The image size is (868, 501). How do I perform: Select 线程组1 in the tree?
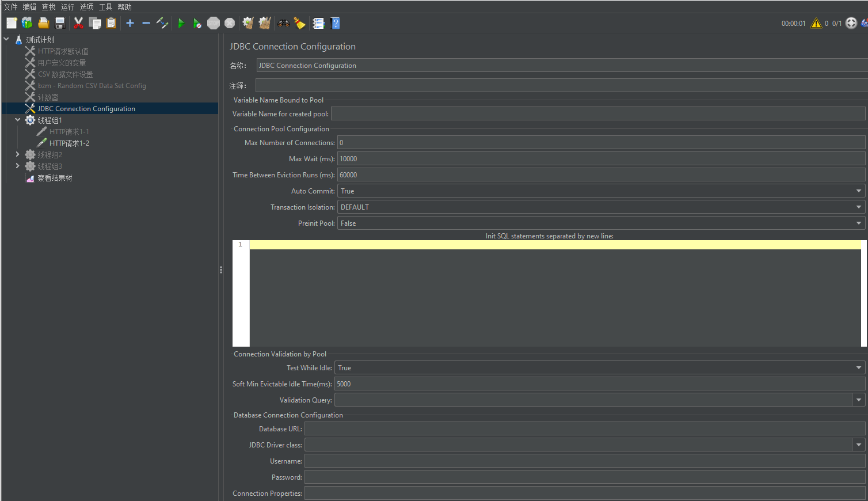(x=50, y=120)
